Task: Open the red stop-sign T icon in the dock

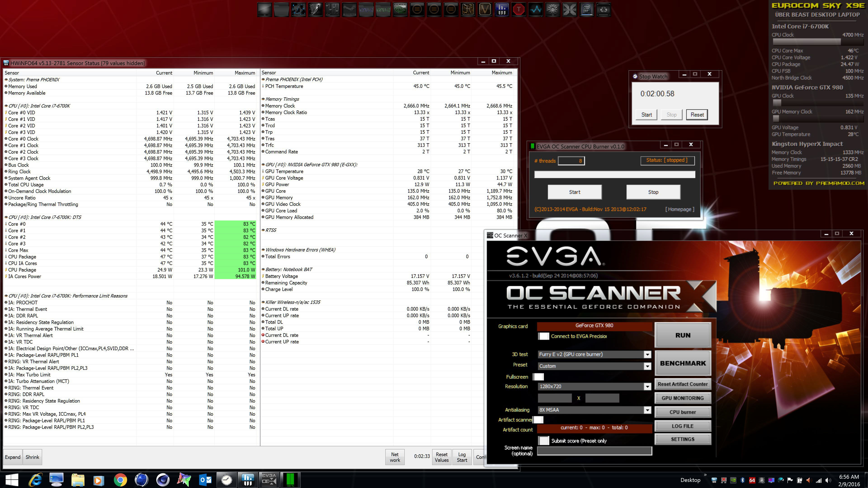Action: pos(519,10)
